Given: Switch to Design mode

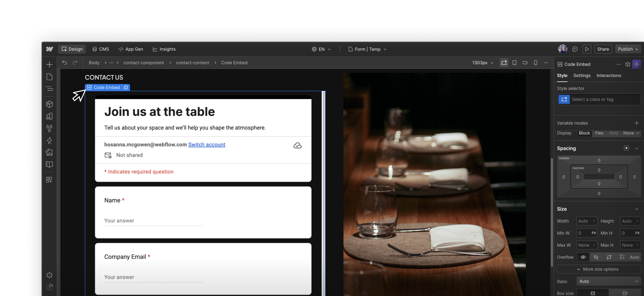Looking at the screenshot, I should 72,49.
